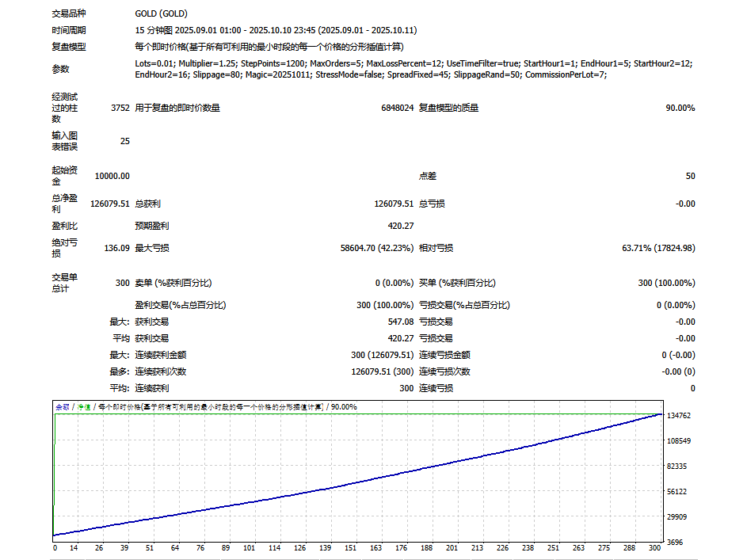Viewport: 747px width, 560px height.
Task: Click the chart legend value 90.00%
Action: pyautogui.click(x=344, y=407)
